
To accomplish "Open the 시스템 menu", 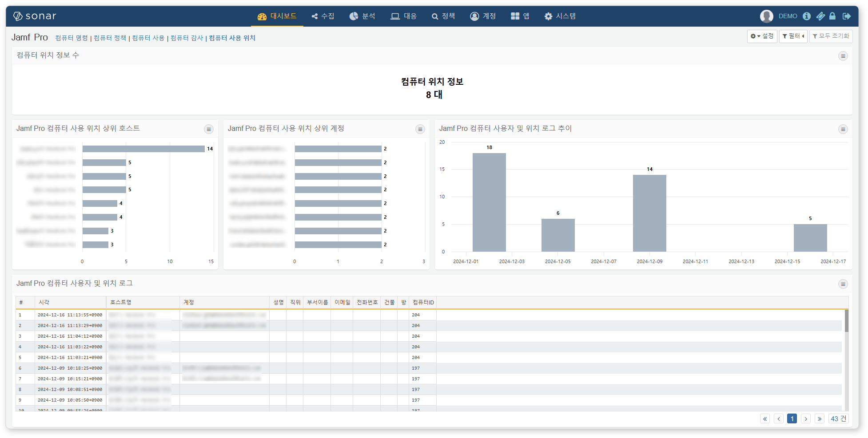I will pyautogui.click(x=560, y=16).
